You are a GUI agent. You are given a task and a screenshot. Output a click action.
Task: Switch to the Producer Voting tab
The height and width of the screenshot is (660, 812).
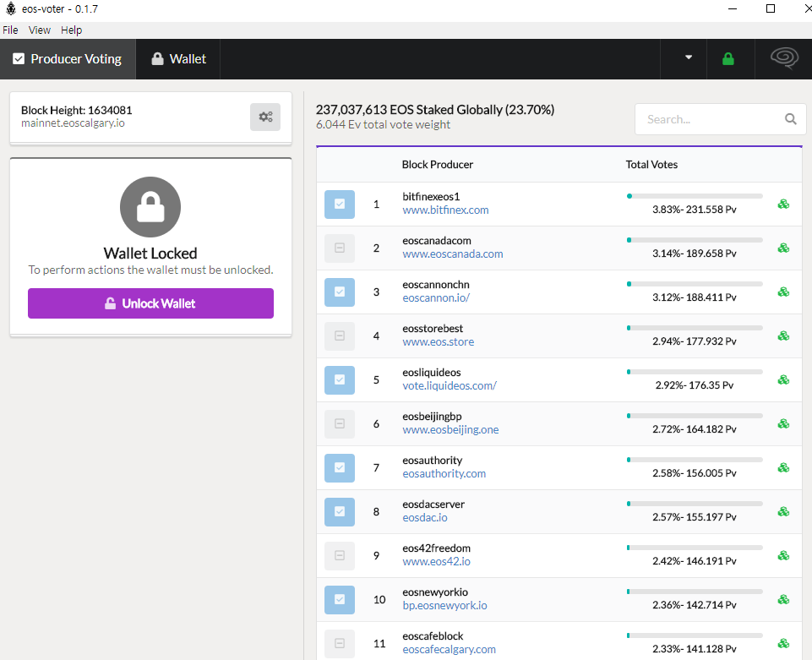[68, 59]
